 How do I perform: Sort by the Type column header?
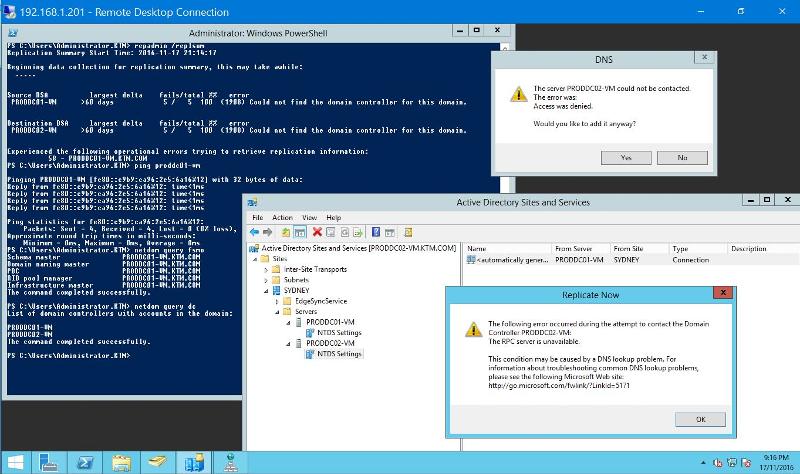[x=698, y=248]
